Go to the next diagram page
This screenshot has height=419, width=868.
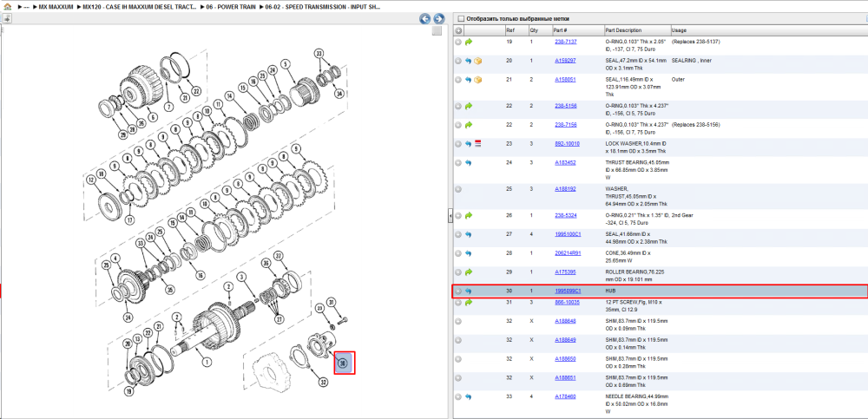click(x=438, y=19)
